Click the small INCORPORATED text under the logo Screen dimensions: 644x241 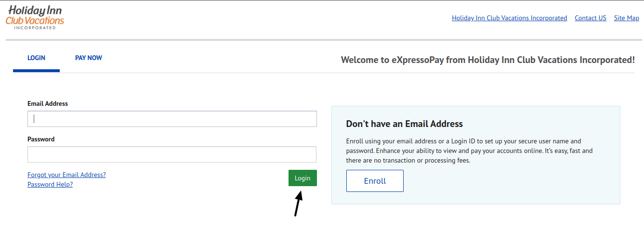(x=35, y=28)
